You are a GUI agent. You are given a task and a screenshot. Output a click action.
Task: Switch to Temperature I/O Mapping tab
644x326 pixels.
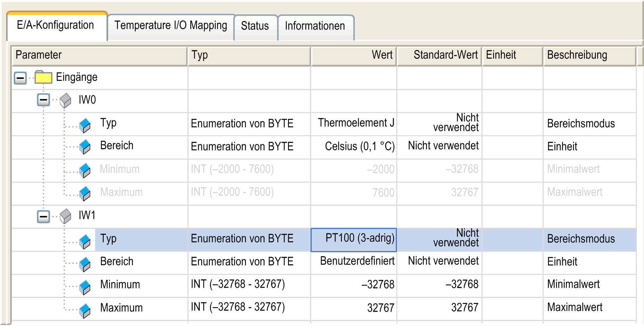(x=170, y=26)
